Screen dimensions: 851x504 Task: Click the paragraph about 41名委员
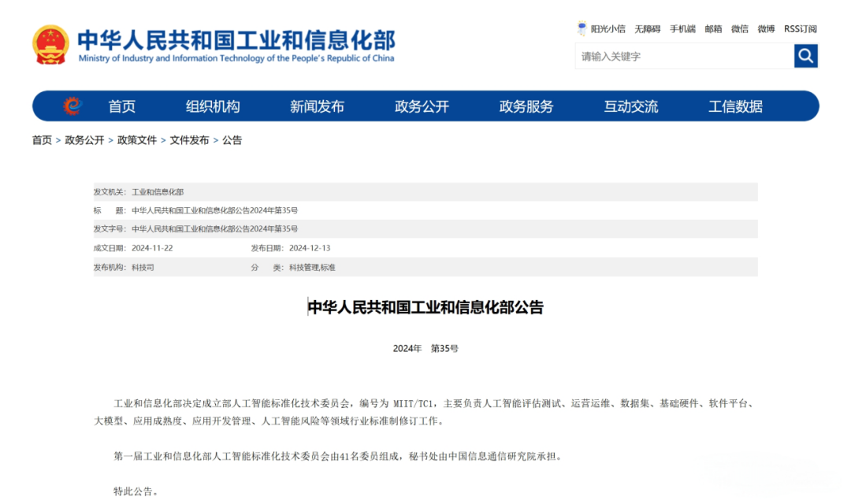click(x=339, y=456)
